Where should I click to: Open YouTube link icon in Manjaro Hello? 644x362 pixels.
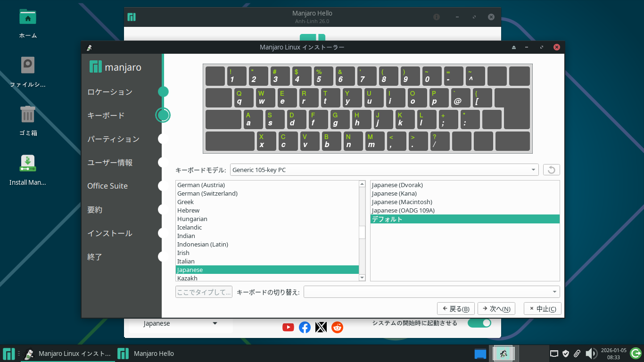289,327
